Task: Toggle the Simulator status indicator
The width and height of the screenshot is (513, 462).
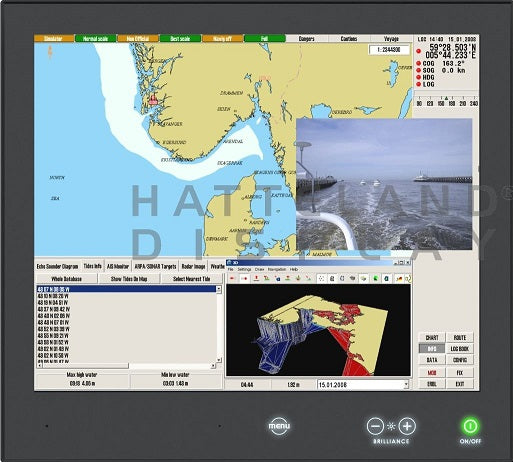Action: [54, 39]
